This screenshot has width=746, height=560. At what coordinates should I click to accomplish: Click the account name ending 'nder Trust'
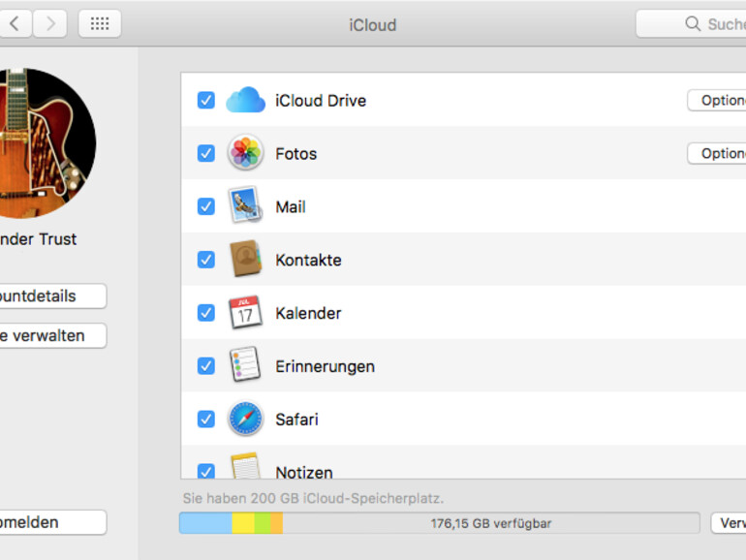click(38, 239)
